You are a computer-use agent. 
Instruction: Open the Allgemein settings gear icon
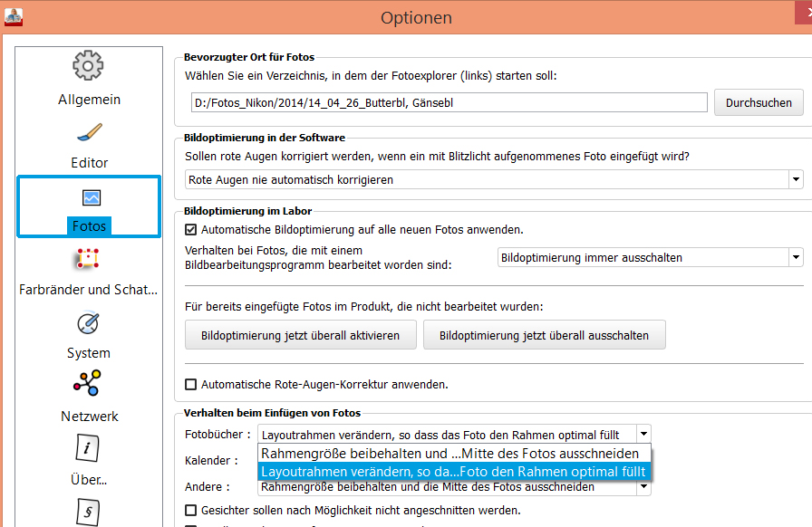[x=88, y=65]
